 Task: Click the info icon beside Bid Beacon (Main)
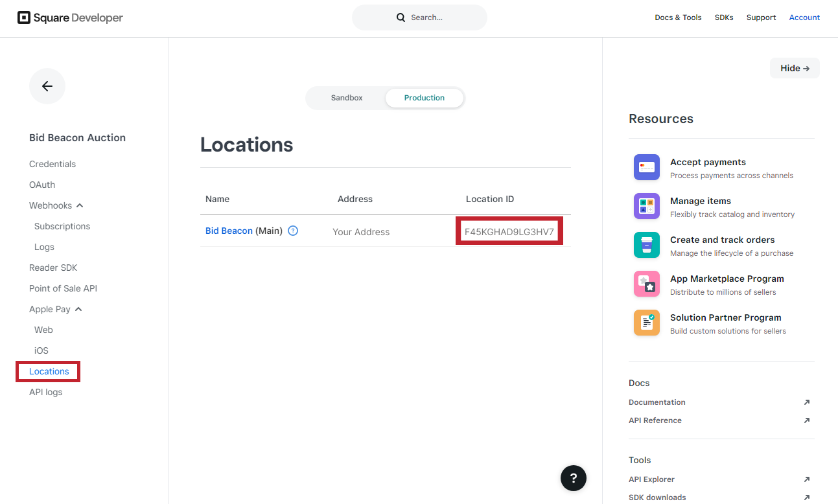click(293, 231)
